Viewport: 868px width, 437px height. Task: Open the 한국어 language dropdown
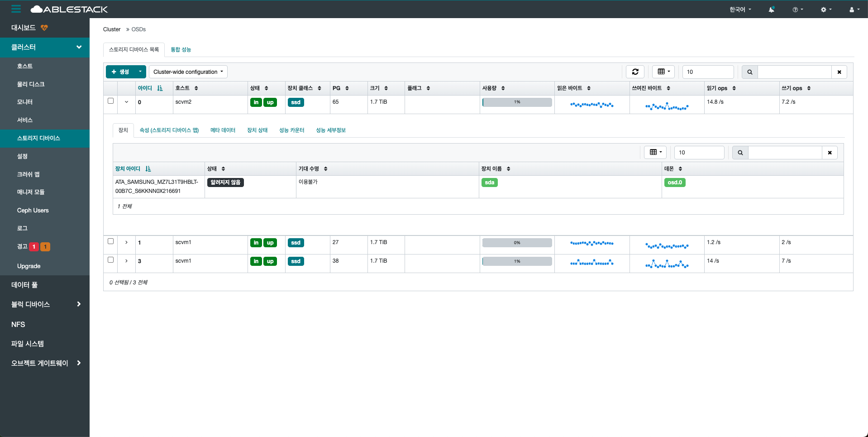click(740, 10)
